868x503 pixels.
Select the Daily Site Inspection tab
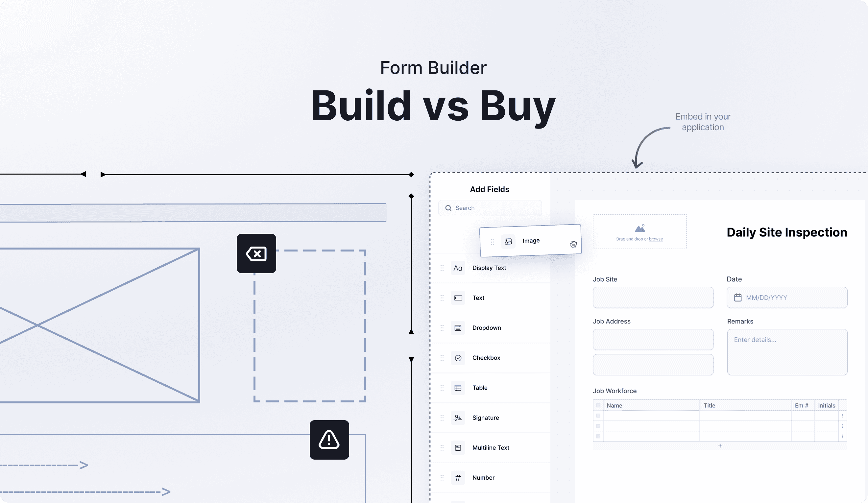coord(786,232)
